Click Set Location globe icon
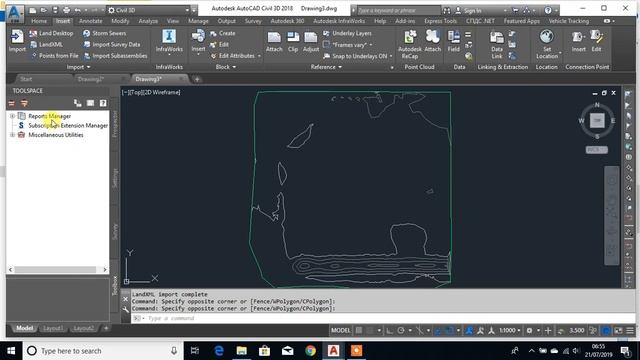The image size is (640, 360). pos(547,37)
